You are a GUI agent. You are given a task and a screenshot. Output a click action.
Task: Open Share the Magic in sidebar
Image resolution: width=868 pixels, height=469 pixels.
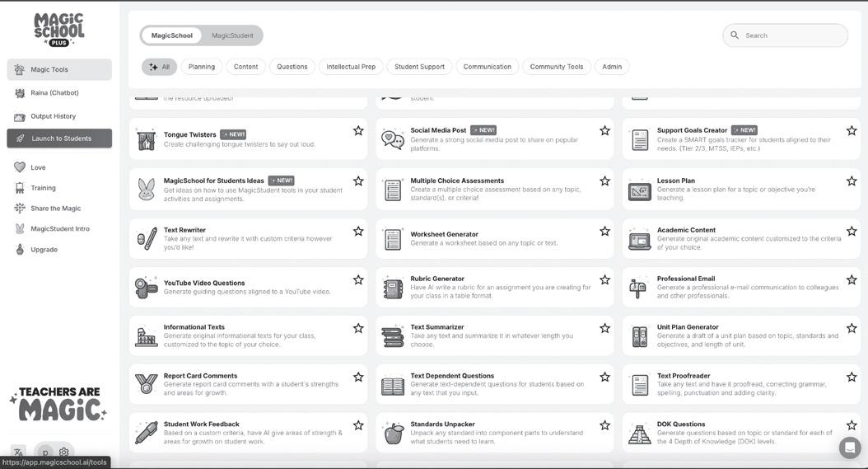59,209
